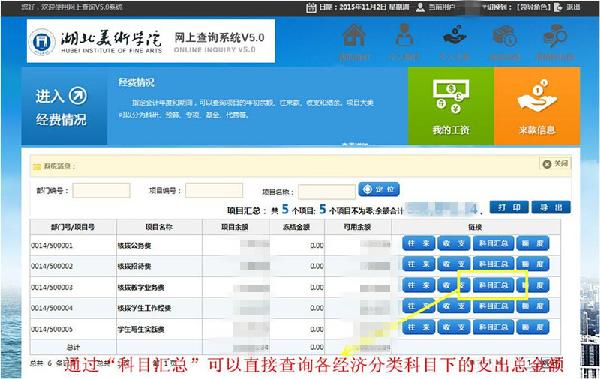Click 额度 button for project 0014/500003
The height and width of the screenshot is (379, 600).
pyautogui.click(x=533, y=285)
